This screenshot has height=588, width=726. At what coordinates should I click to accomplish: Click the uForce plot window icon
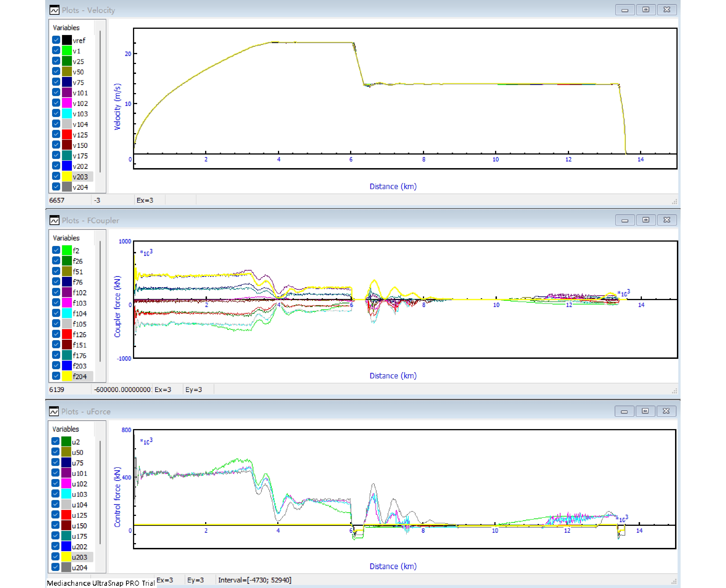(54, 412)
